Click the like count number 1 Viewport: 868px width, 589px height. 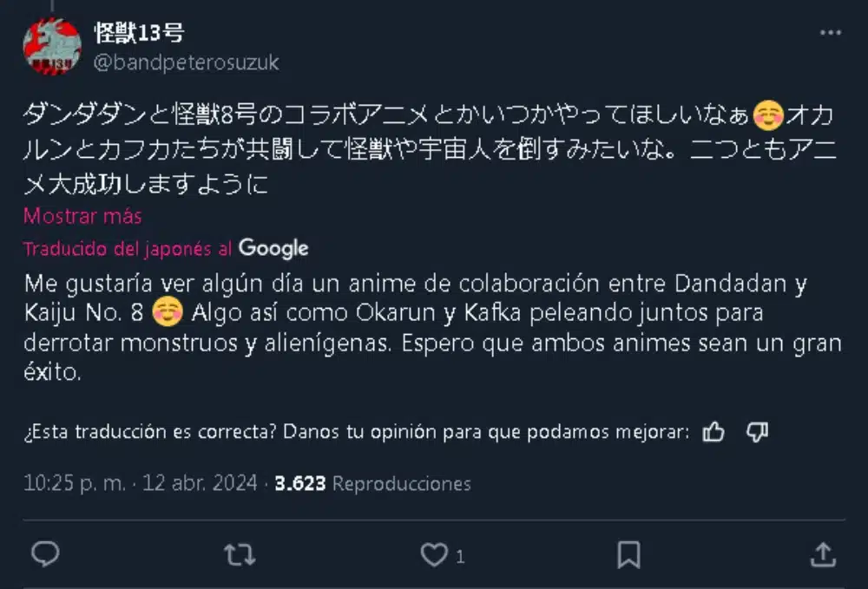click(x=460, y=556)
